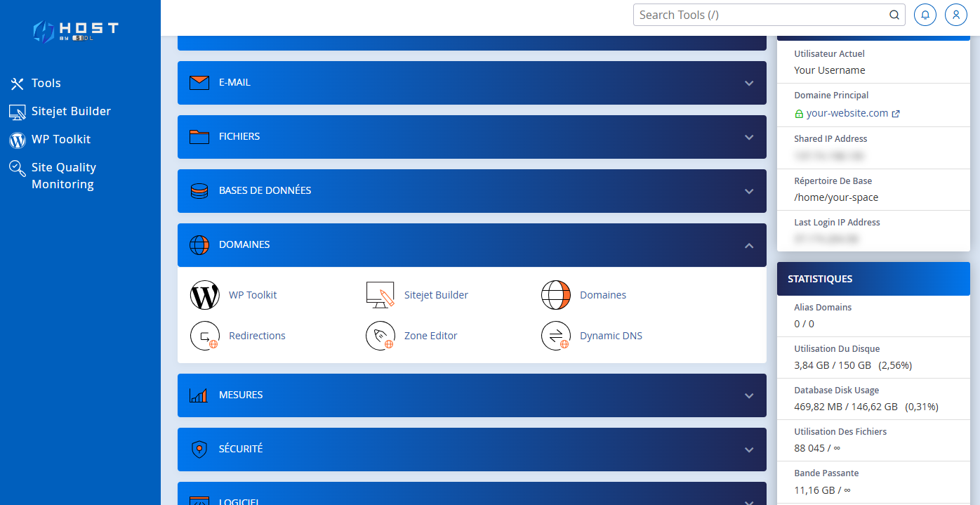Click the STATISTIQUES panel header

[x=873, y=279]
